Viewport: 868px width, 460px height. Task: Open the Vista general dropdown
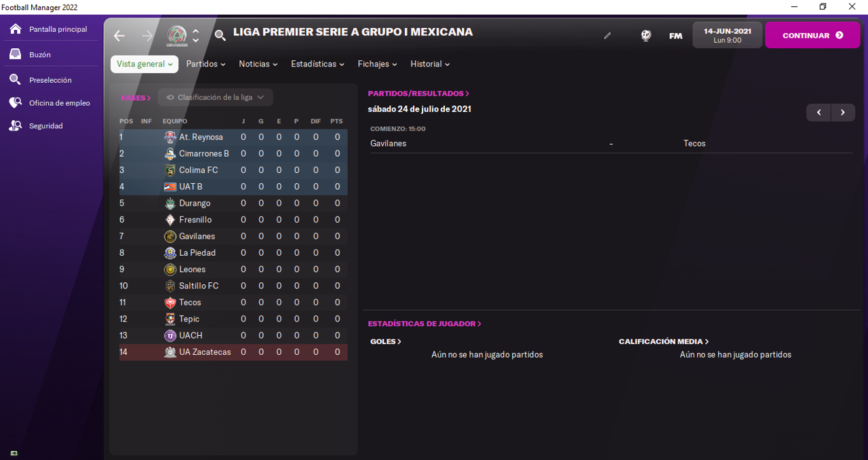(x=144, y=64)
